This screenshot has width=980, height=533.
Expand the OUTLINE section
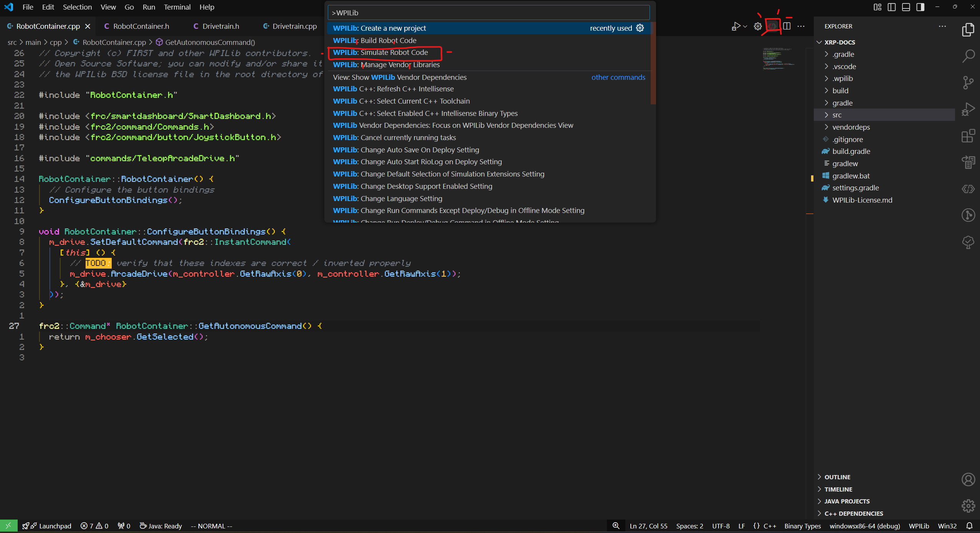(x=837, y=477)
